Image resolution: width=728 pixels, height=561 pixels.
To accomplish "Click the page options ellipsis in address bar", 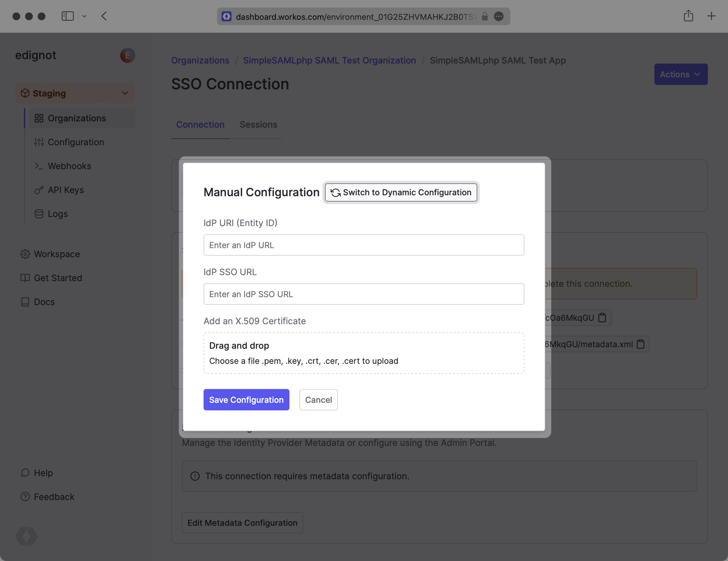I will click(x=499, y=16).
